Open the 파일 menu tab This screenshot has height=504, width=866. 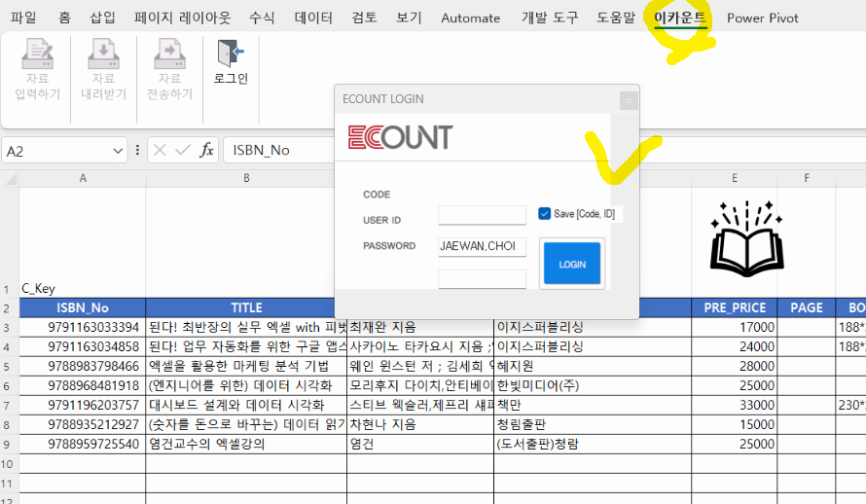click(x=23, y=18)
